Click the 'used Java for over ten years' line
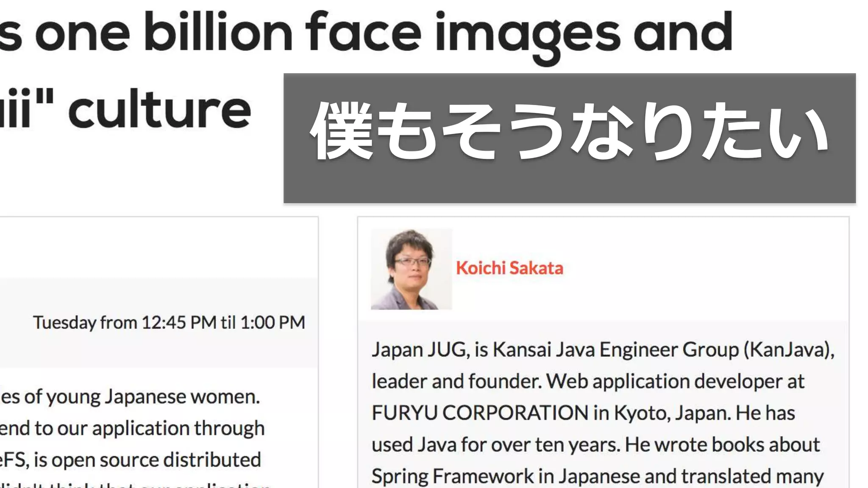Screen dimensions: 868x488 [496, 445]
